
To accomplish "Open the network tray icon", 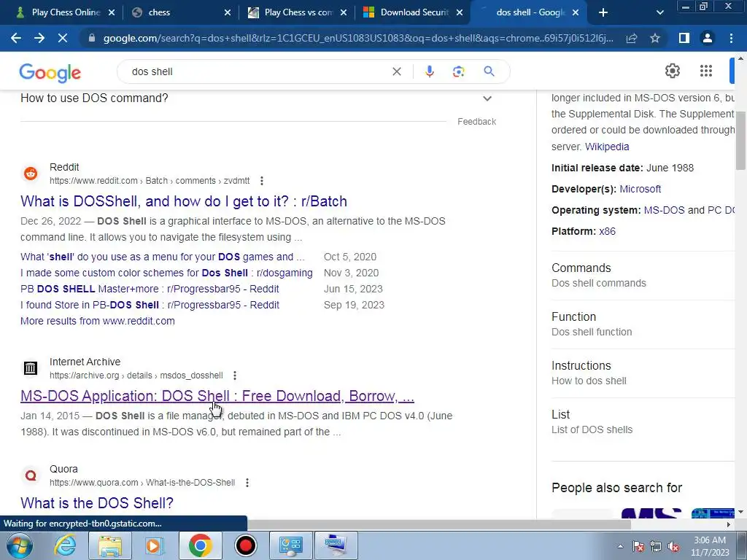I will tap(656, 547).
